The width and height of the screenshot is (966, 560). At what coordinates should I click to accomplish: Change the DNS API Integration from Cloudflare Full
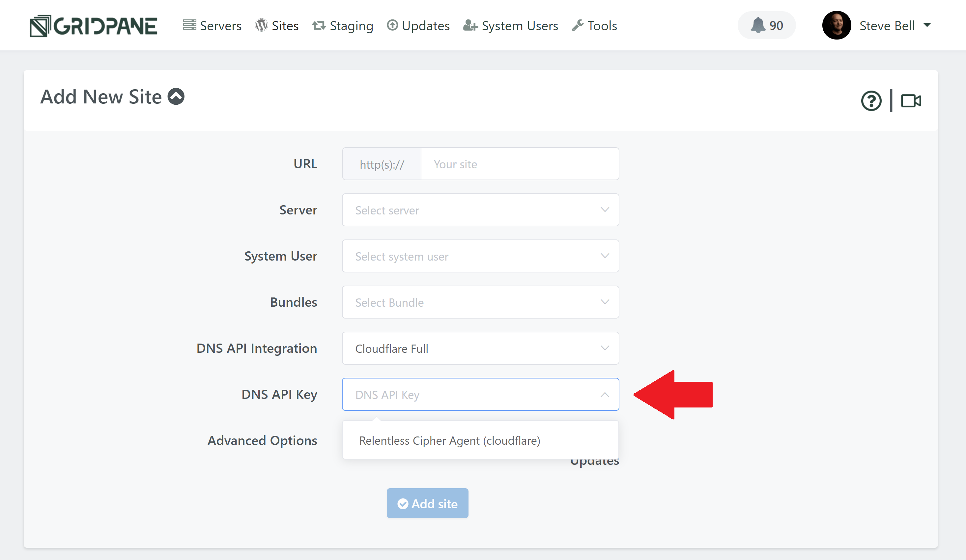(480, 348)
